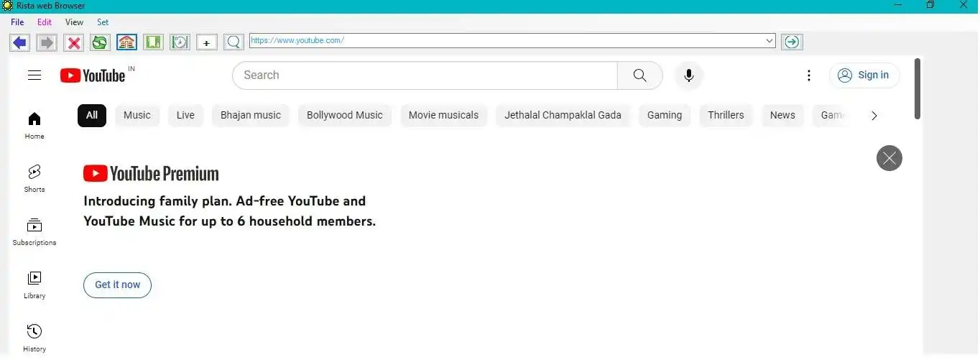Click the YouTube search magnifier button
The height and width of the screenshot is (360, 980).
pos(640,75)
